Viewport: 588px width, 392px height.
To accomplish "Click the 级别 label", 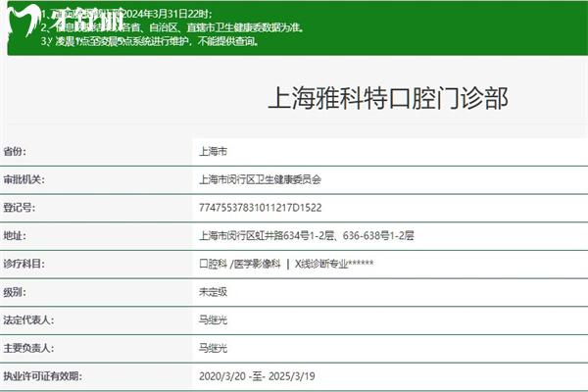I will click(15, 292).
